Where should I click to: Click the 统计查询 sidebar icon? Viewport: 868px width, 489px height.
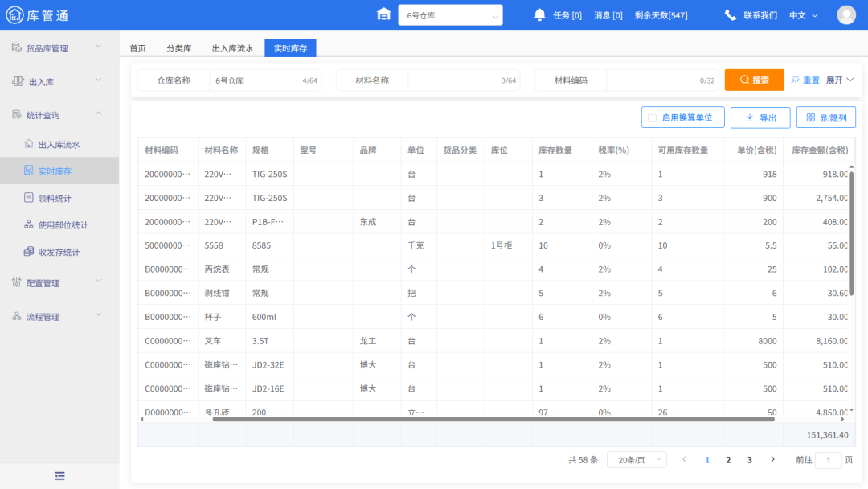pos(17,115)
